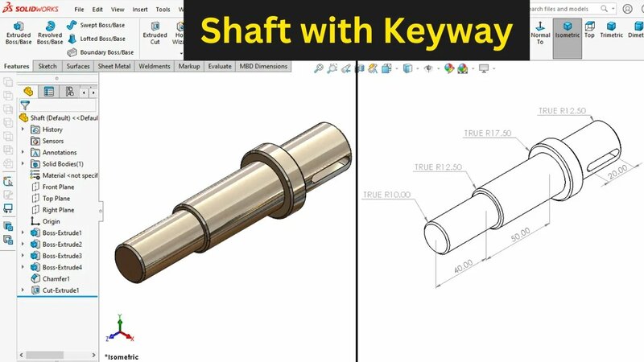Activate the Boundary Boss/Base tool
644x362 pixels.
[100, 52]
